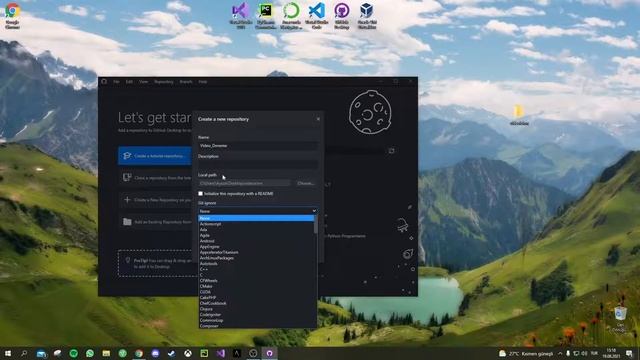The width and height of the screenshot is (640, 360).
Task: Select Android in gitignore list
Action: [256, 241]
